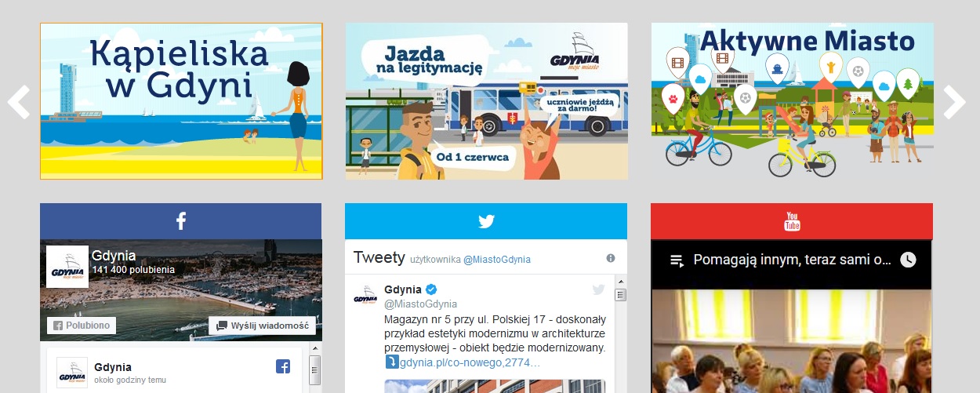Open Jazda na legitymację banner

[x=487, y=101]
